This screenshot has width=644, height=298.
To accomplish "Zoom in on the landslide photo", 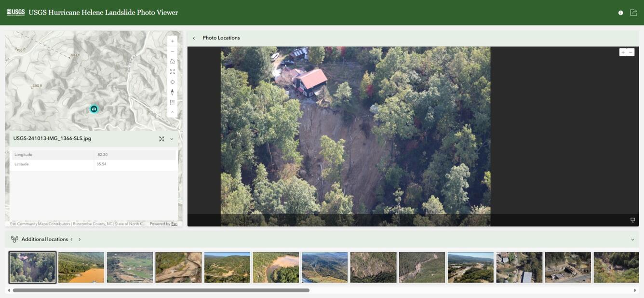I will pyautogui.click(x=623, y=52).
